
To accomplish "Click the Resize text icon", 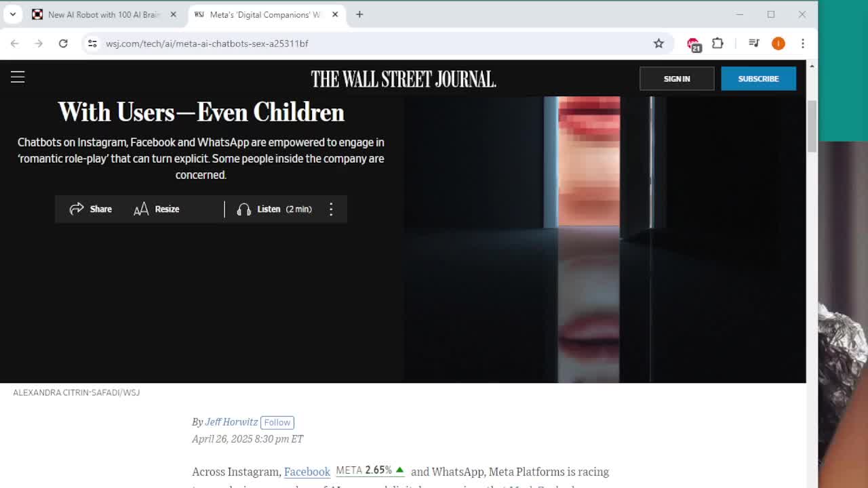I will pos(141,209).
